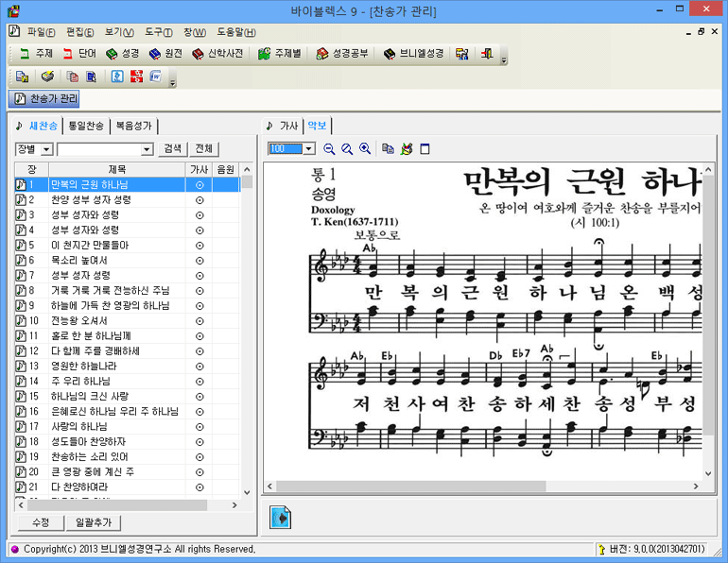
Task: Open the 브니엘성경 tool
Action: pyautogui.click(x=413, y=54)
